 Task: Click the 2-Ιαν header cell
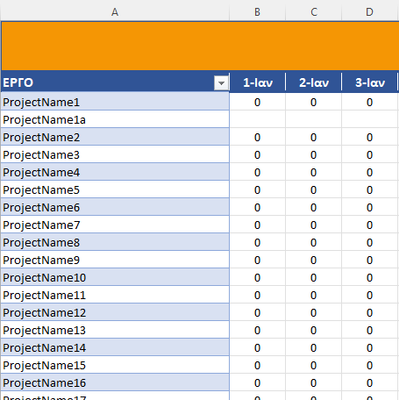(x=314, y=82)
